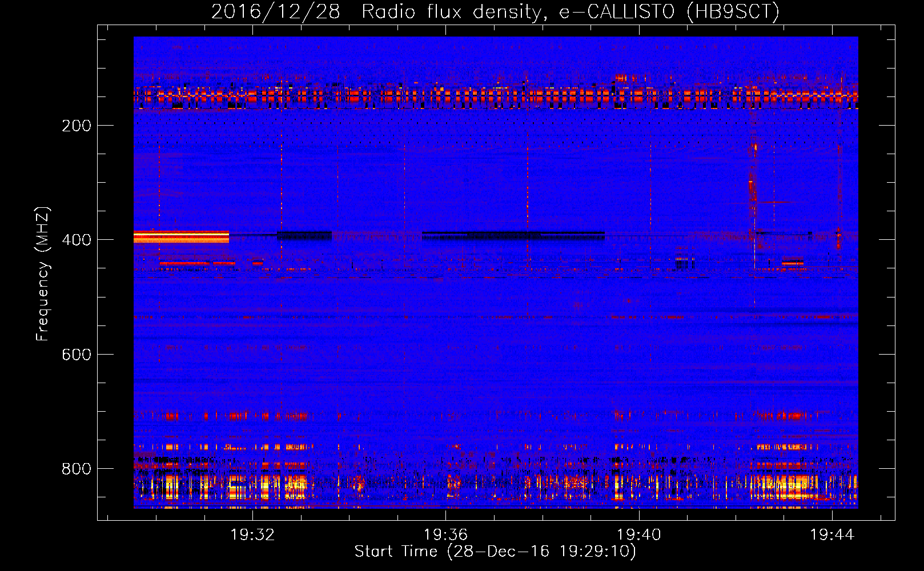
Task: Click the 19:40 time axis label
Action: click(638, 534)
